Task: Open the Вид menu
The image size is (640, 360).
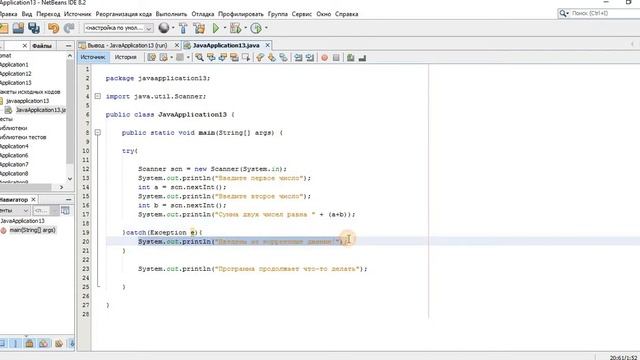Action: [27, 14]
